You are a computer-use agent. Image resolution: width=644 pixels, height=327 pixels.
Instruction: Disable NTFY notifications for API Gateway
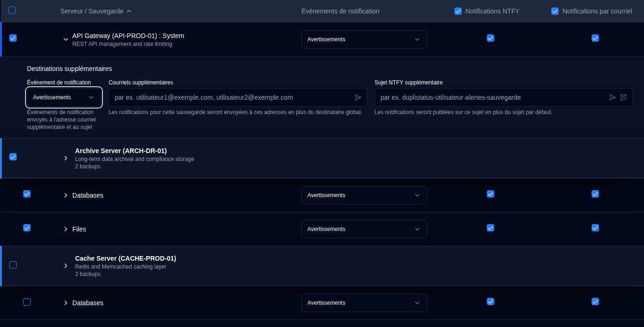click(x=491, y=38)
